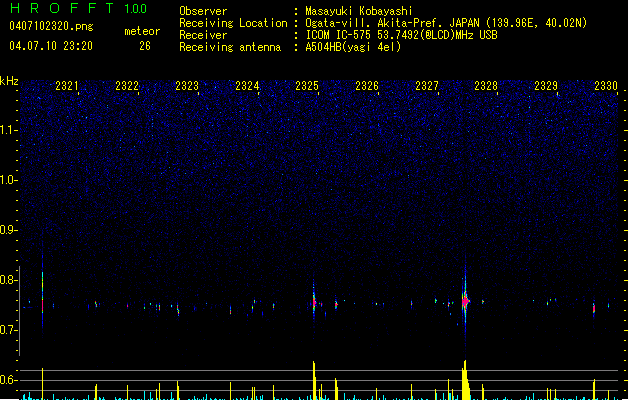Select the ICOM IC-575 receiver description
Viewport: 629px width, 400px height.
pyautogui.click(x=402, y=35)
